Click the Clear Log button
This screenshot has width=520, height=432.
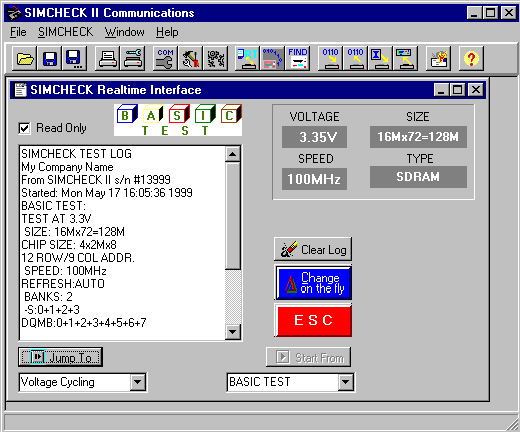tap(313, 249)
